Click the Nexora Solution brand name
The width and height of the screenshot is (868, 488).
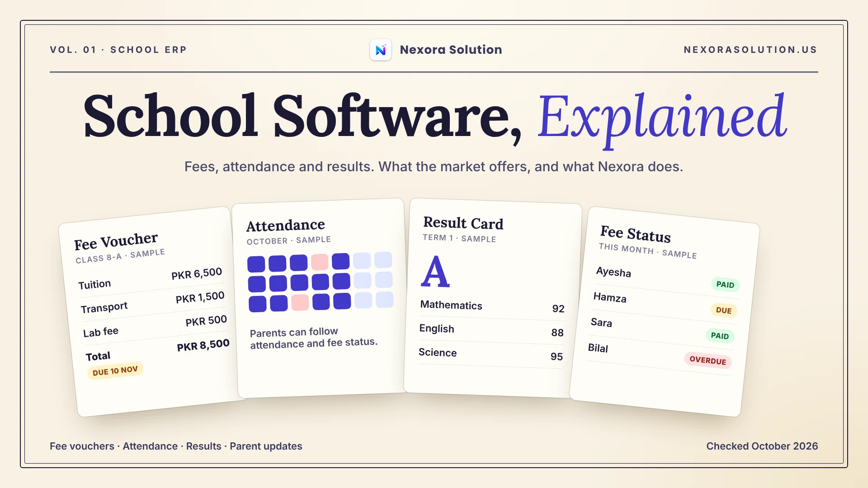pos(451,50)
